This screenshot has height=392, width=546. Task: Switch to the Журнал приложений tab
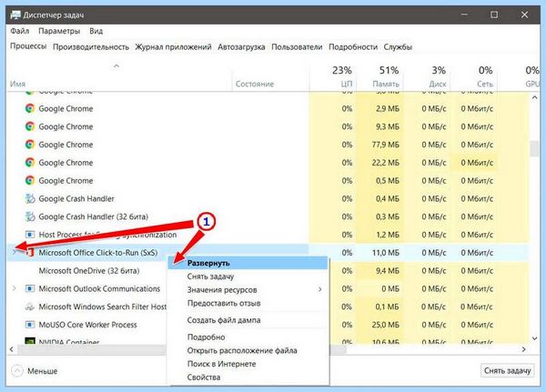(173, 47)
